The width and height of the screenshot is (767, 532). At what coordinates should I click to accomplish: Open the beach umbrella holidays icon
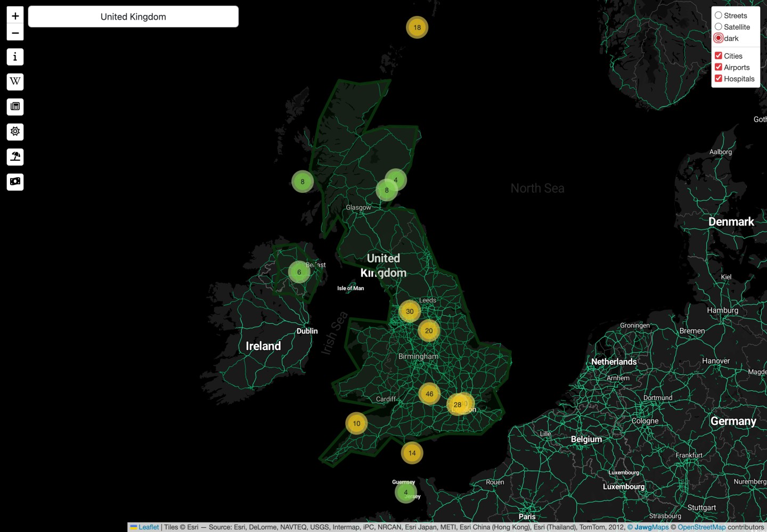click(15, 157)
